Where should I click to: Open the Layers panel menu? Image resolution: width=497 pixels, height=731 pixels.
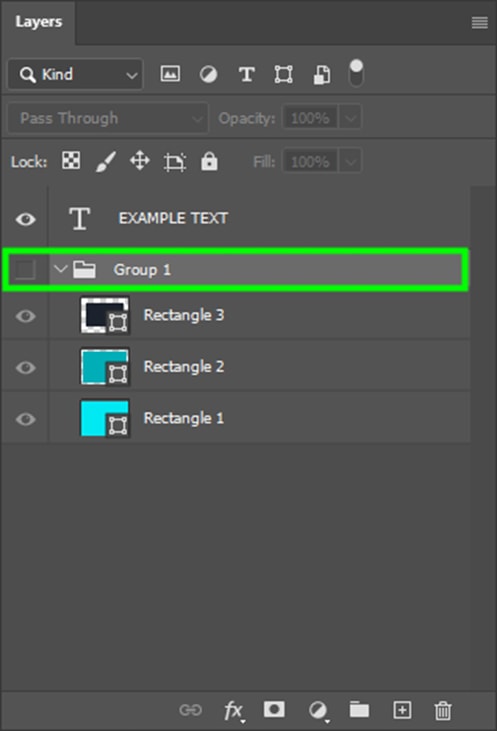point(480,22)
